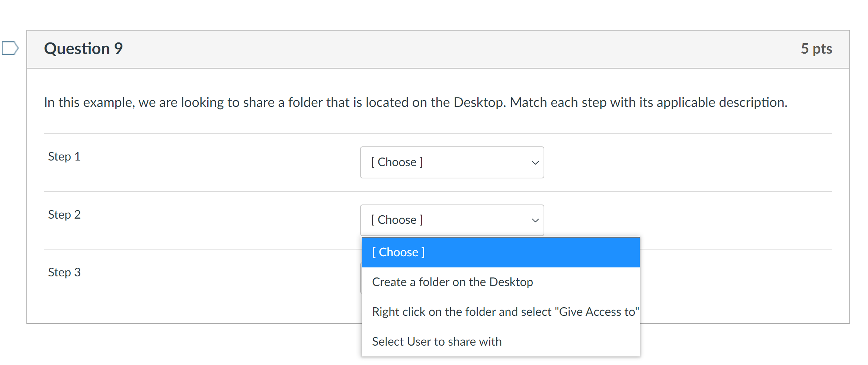The width and height of the screenshot is (868, 365).
Task: Click the Step 2 row label
Action: tap(64, 215)
